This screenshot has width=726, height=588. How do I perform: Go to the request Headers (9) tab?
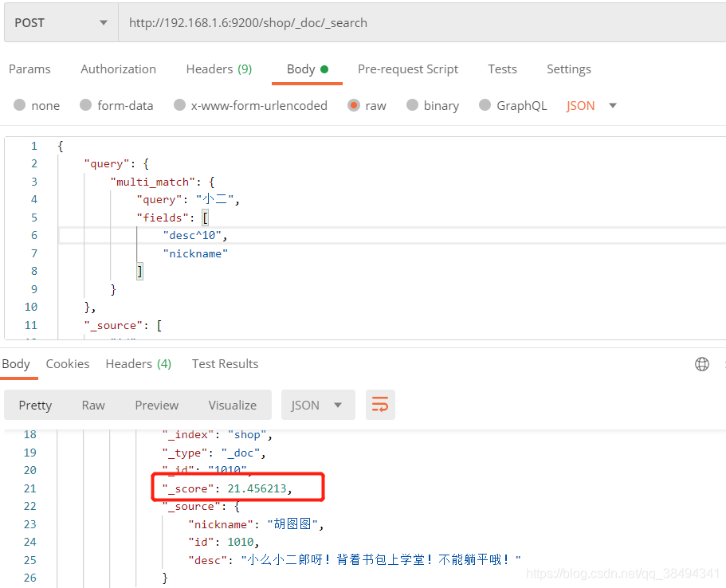click(x=218, y=69)
